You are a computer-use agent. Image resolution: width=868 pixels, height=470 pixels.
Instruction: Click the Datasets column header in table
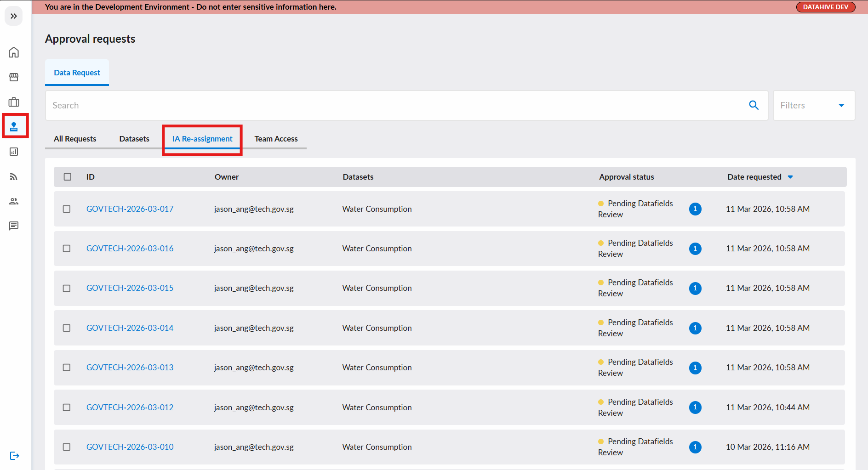point(358,177)
